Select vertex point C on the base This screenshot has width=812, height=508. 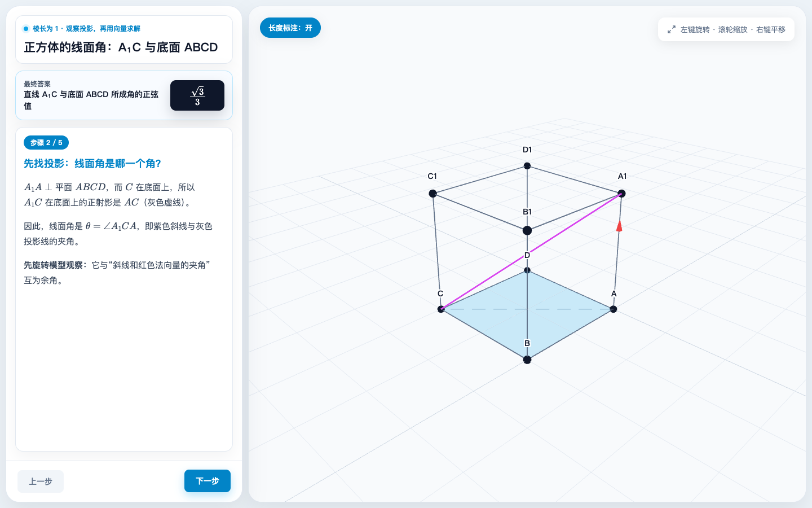coord(441,309)
